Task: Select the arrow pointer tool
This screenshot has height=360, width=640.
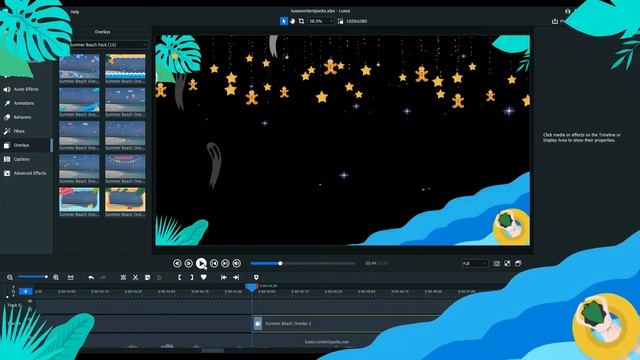Action: pos(284,21)
